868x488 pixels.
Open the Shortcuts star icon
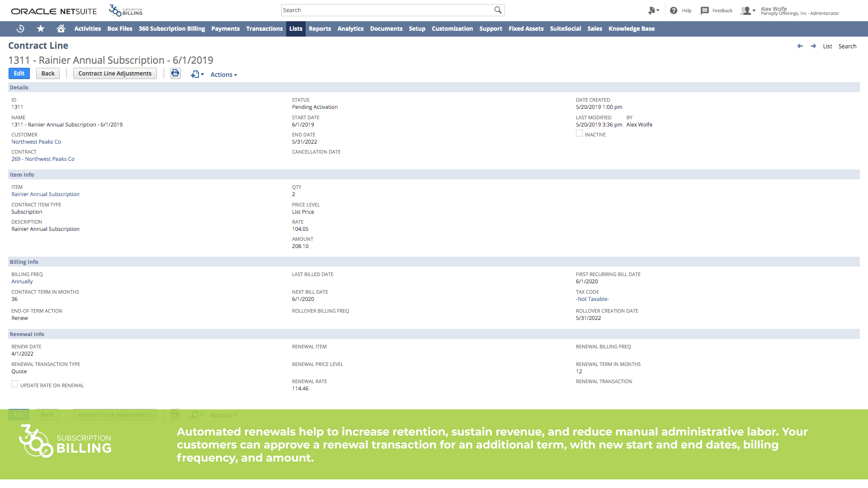point(41,28)
